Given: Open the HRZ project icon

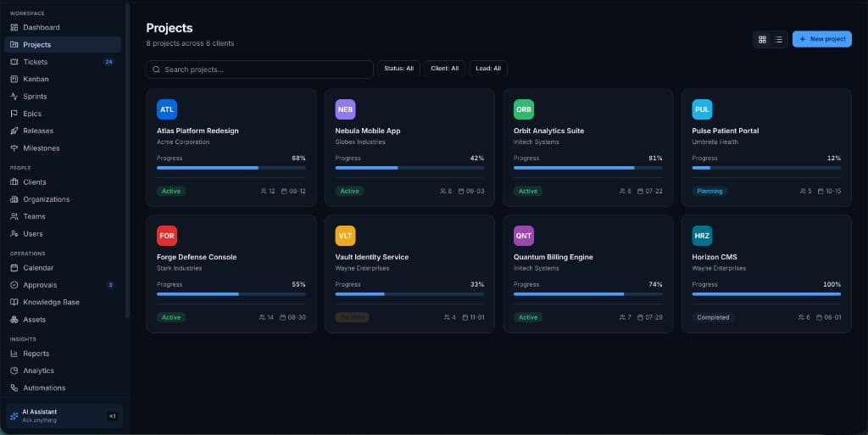Looking at the screenshot, I should tap(702, 236).
